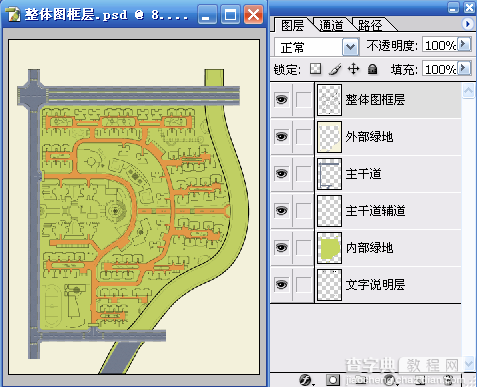
Task: Add a layer mask using mask icon
Action: (333, 380)
